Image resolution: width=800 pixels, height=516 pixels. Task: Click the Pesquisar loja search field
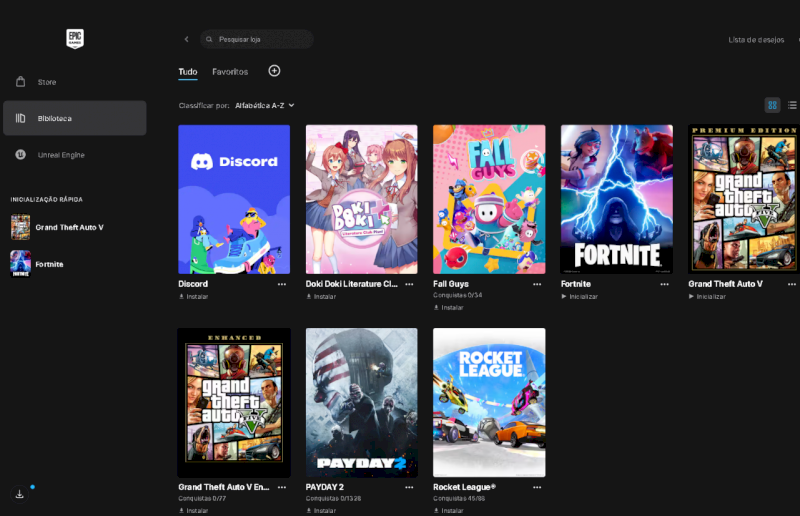pyautogui.click(x=257, y=39)
